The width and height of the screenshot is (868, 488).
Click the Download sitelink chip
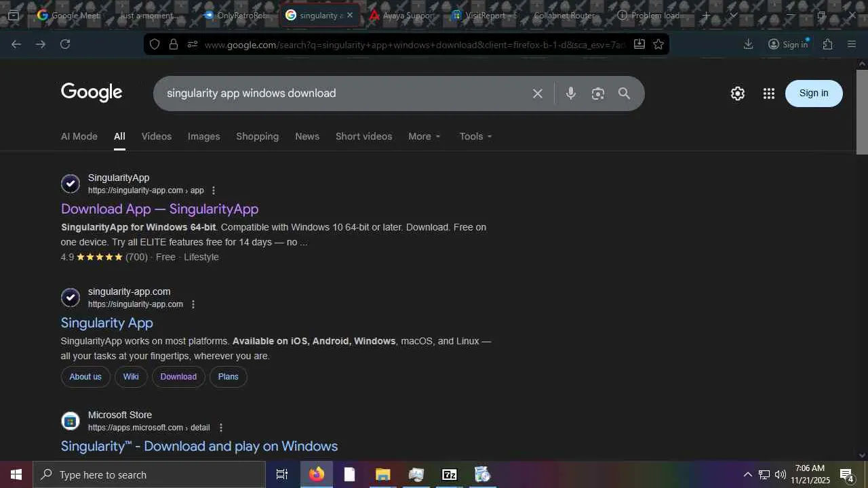(x=178, y=377)
